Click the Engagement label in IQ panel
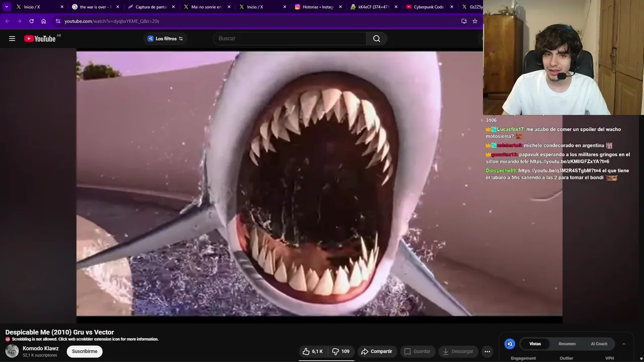Viewport: 644px width, 362px height. pyautogui.click(x=523, y=358)
